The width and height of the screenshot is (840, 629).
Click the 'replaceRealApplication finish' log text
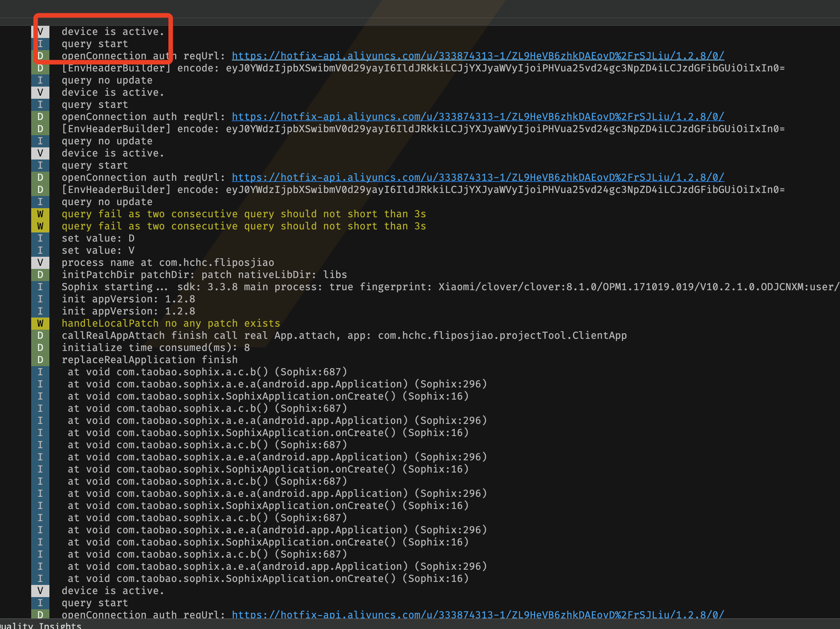tap(149, 360)
